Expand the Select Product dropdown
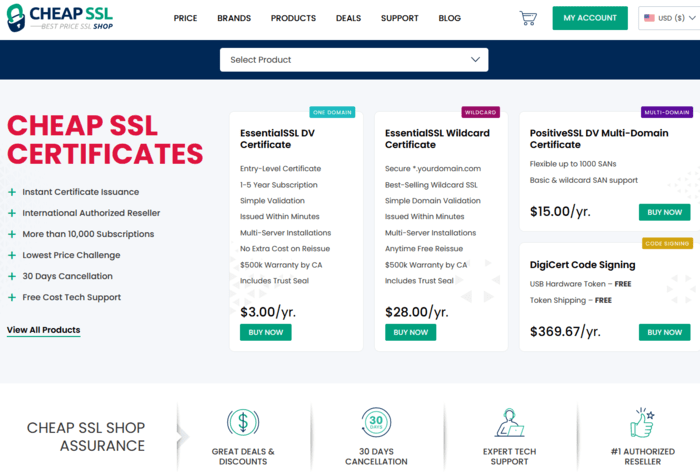 tap(354, 60)
